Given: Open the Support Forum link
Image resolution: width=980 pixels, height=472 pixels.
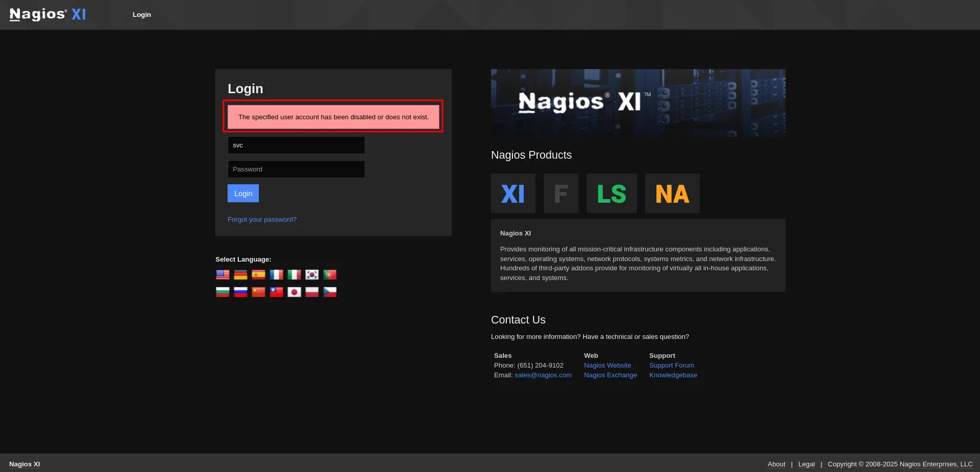Looking at the screenshot, I should tap(672, 366).
